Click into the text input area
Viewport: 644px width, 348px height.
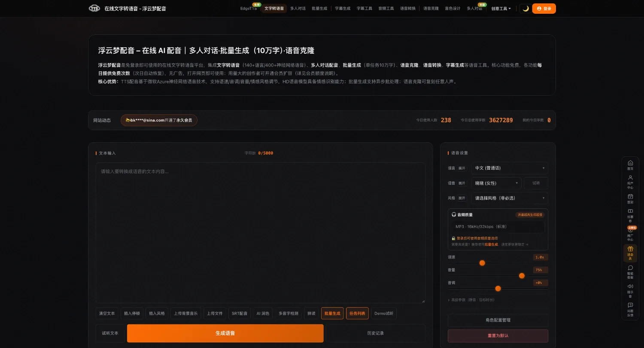[260, 233]
